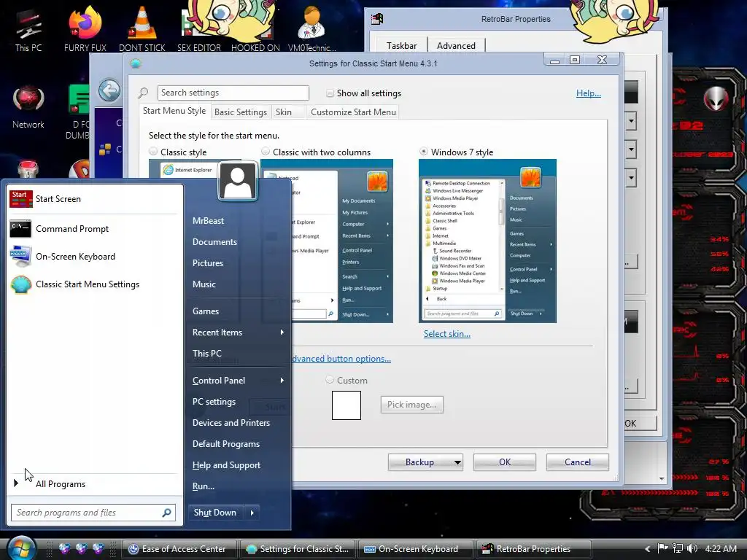This screenshot has width=747, height=560.
Task: Switch to Ease of Access Center taskbar button
Action: pyautogui.click(x=178, y=549)
